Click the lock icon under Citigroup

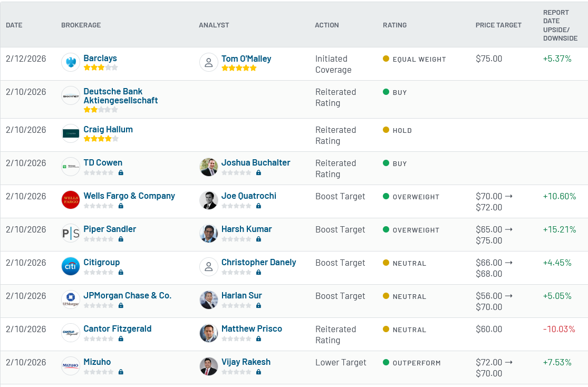coord(121,272)
